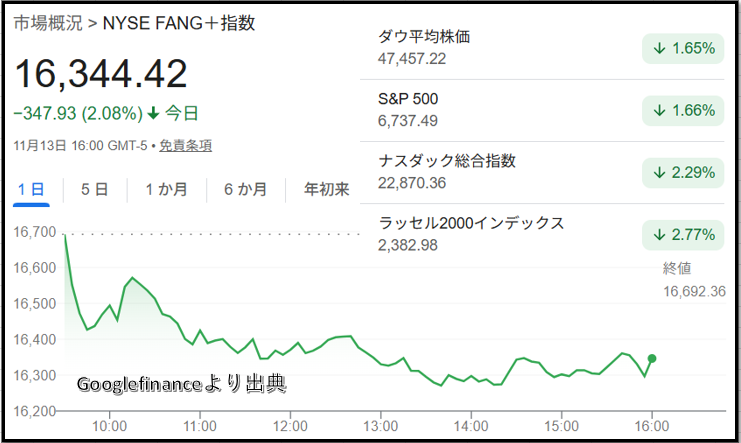Open the 市場概況 breadcrumb link
The image size is (741, 443).
(x=47, y=23)
